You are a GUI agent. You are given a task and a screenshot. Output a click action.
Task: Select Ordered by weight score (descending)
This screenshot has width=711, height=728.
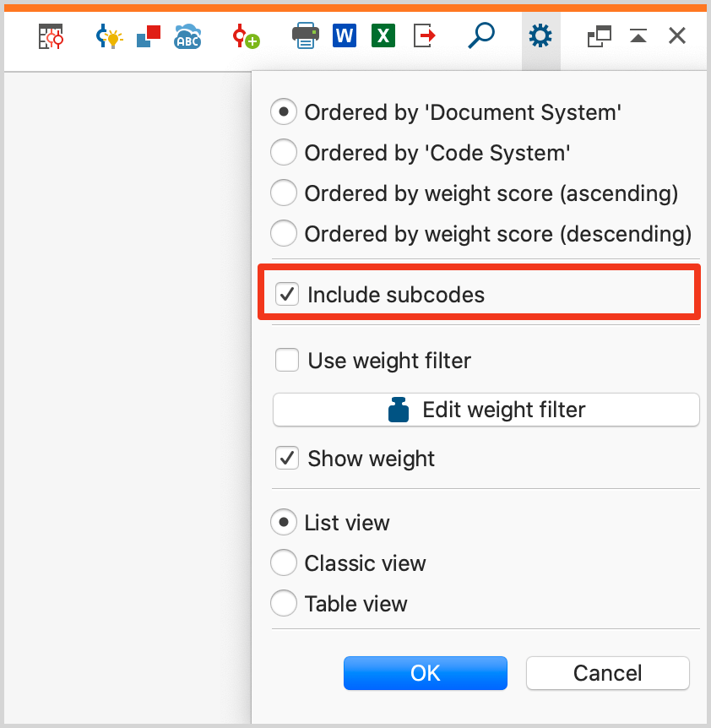pos(284,233)
